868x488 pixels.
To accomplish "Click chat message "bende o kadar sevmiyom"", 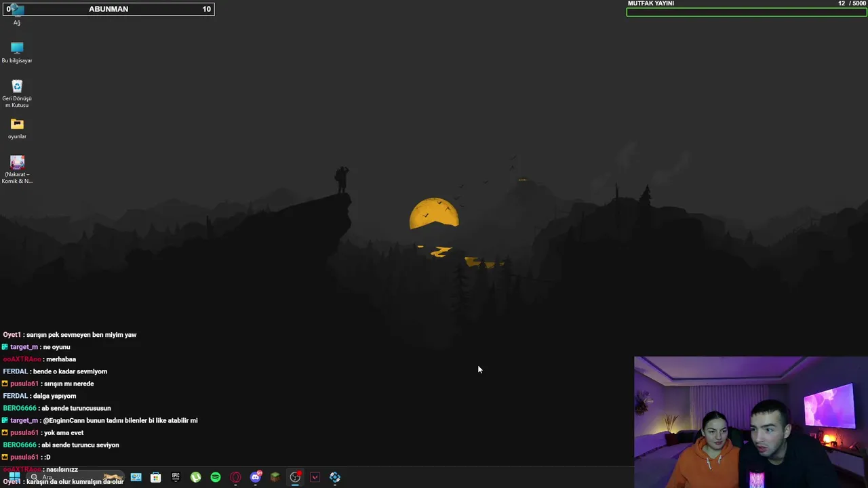I will point(70,371).
